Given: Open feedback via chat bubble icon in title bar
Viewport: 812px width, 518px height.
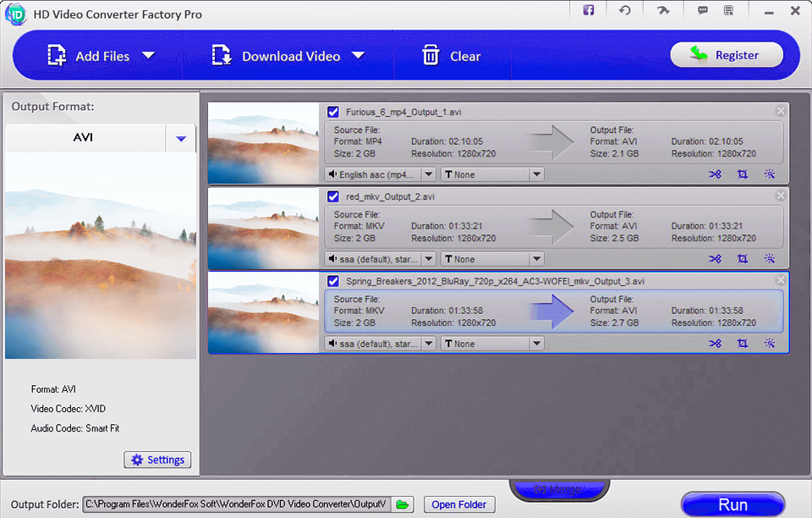Looking at the screenshot, I should click(701, 10).
